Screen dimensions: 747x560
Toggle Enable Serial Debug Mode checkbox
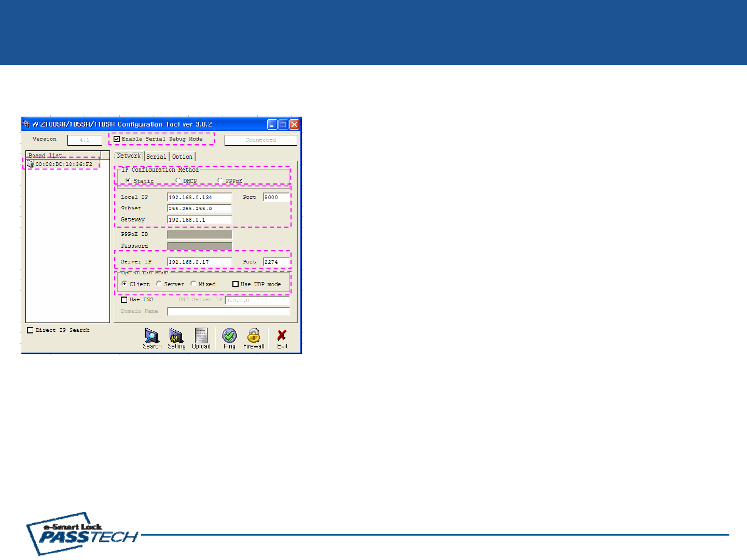tap(117, 139)
